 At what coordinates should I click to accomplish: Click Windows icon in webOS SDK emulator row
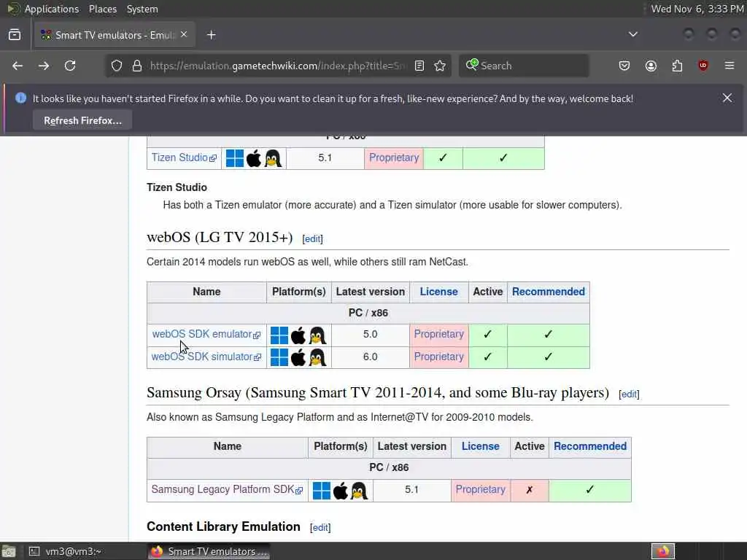point(279,335)
